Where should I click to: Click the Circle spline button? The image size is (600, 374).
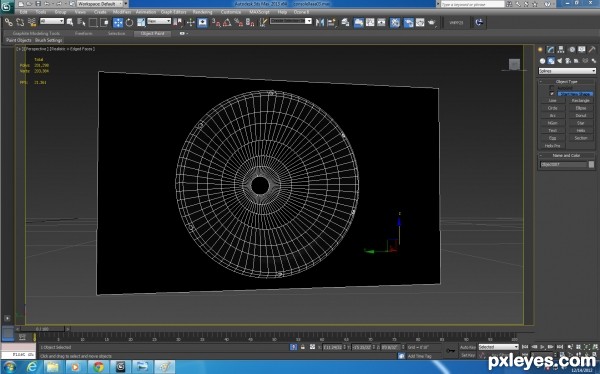tap(553, 108)
